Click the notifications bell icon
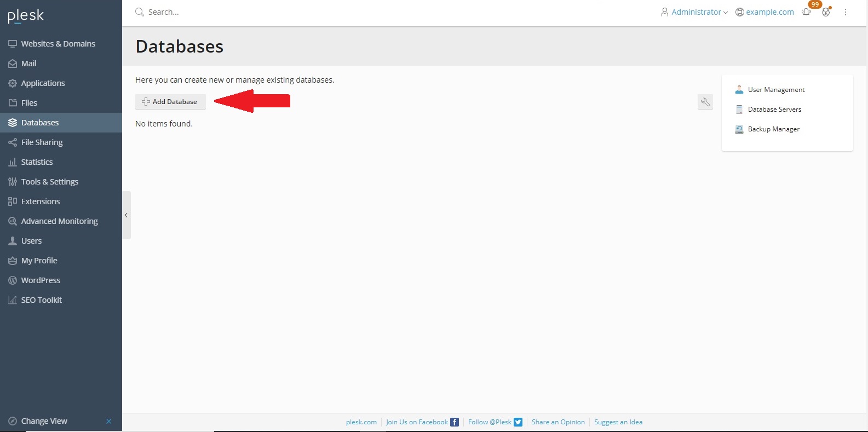868x432 pixels. 806,12
